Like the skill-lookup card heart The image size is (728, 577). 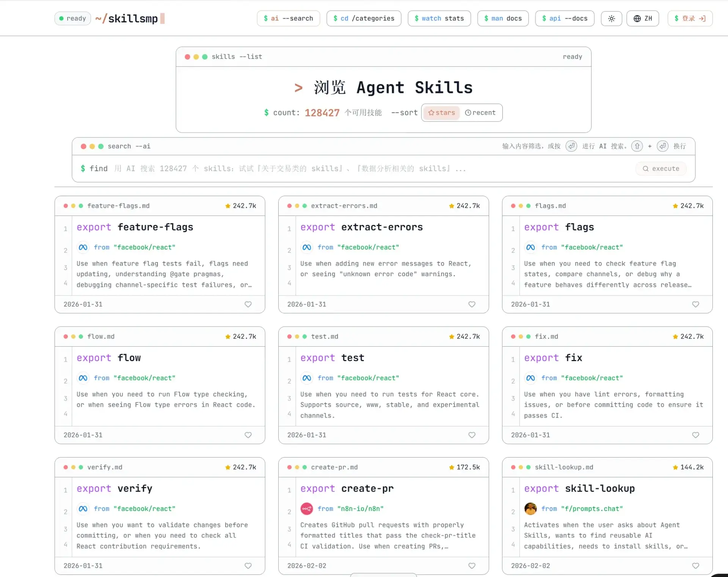[x=695, y=566]
